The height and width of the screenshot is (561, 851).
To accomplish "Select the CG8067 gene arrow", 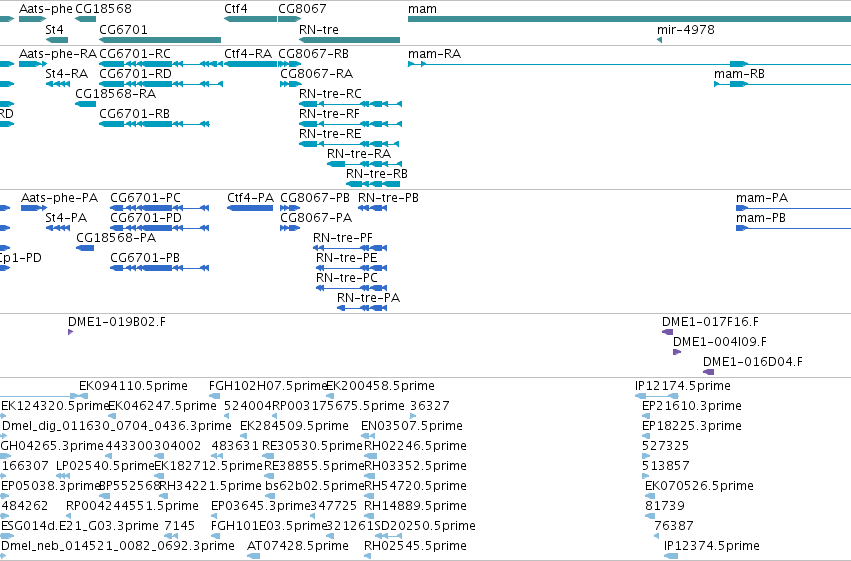I will point(289,19).
